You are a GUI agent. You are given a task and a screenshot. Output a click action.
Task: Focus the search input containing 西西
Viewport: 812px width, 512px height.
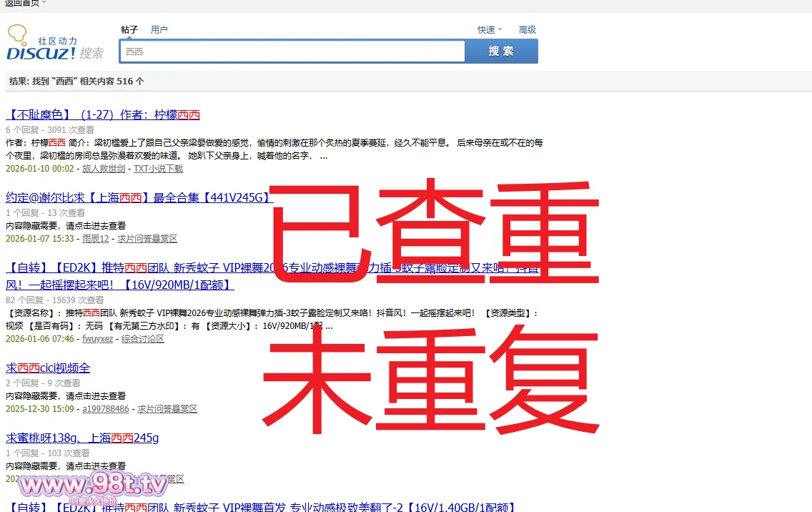coord(293,51)
